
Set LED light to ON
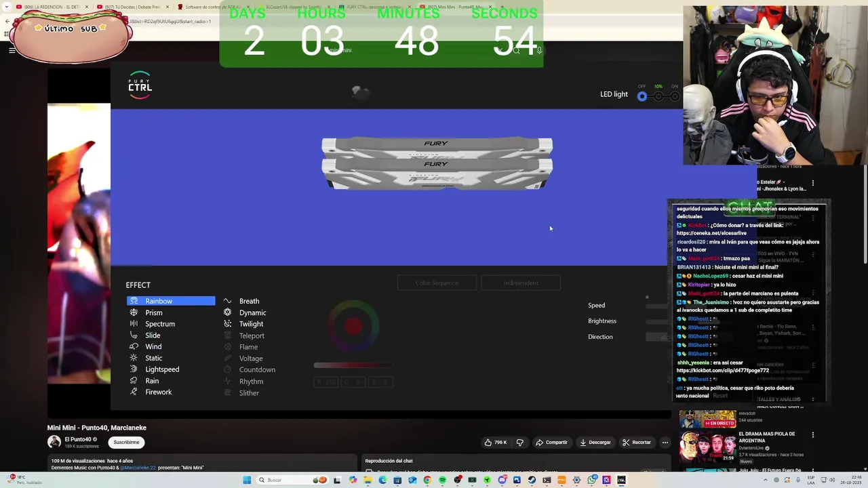click(x=675, y=96)
